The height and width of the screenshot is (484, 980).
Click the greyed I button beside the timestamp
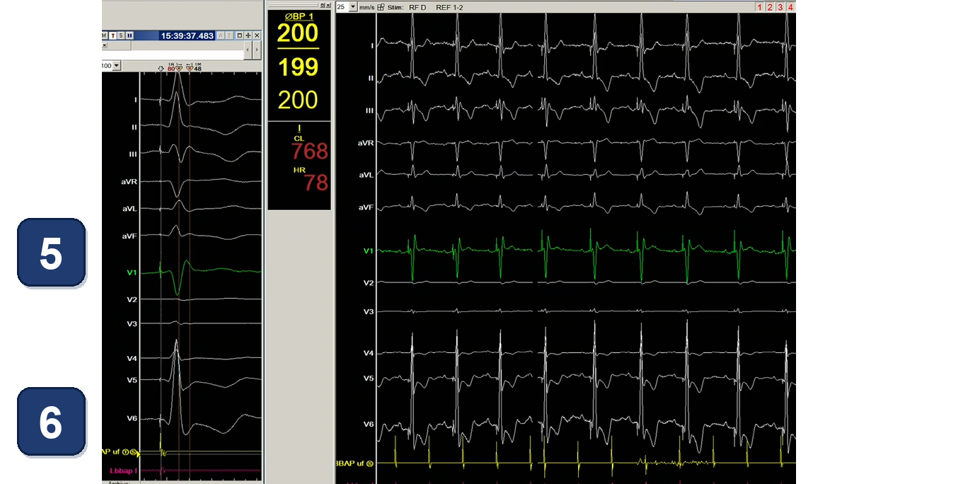229,35
